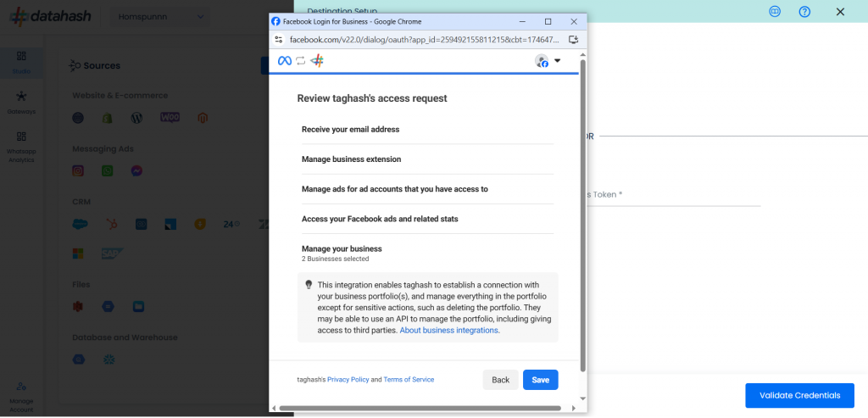
Task: Open Manage Account in the sidebar
Action: click(x=21, y=397)
